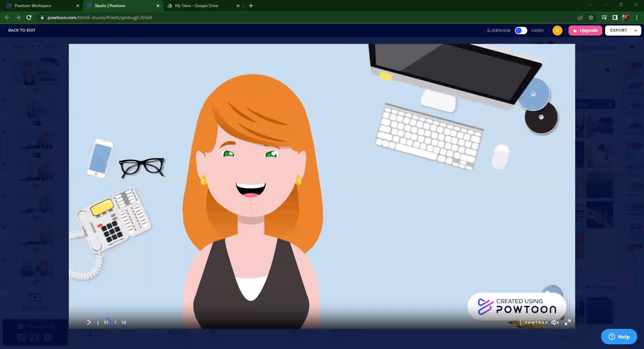Open the Chrome profile avatar
The height and width of the screenshot is (349, 644).
(x=626, y=17)
